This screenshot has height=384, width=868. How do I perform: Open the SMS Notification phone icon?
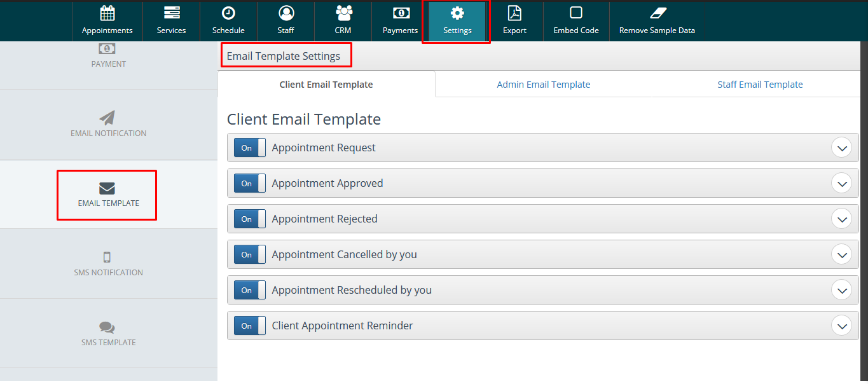coord(107,257)
